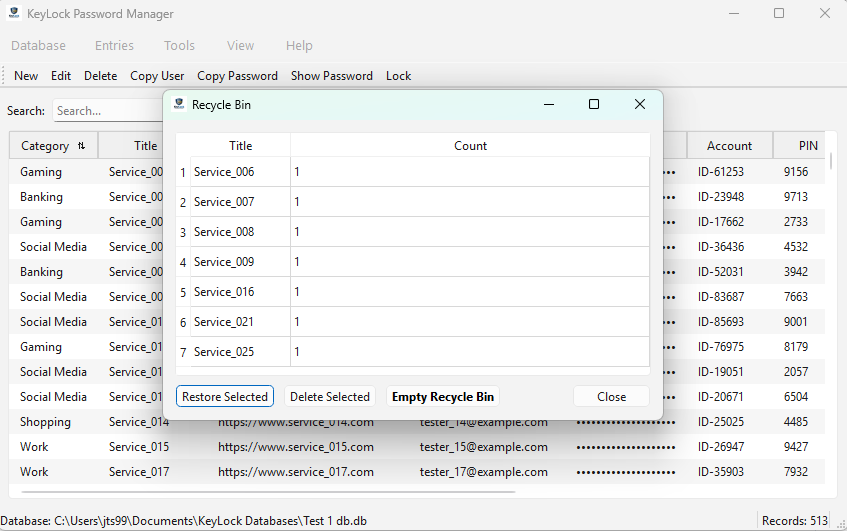Click Show Password in toolbar
The width and height of the screenshot is (847, 531).
[x=331, y=76]
